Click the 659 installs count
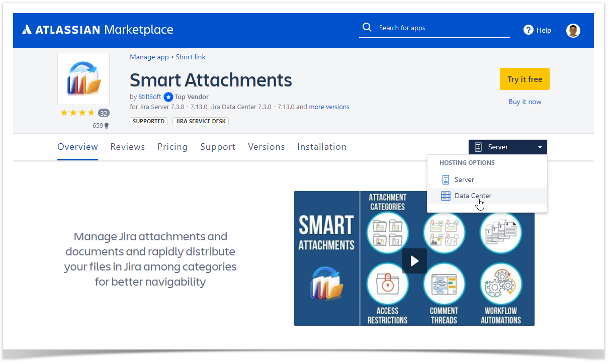This screenshot has height=364, width=611. point(98,126)
